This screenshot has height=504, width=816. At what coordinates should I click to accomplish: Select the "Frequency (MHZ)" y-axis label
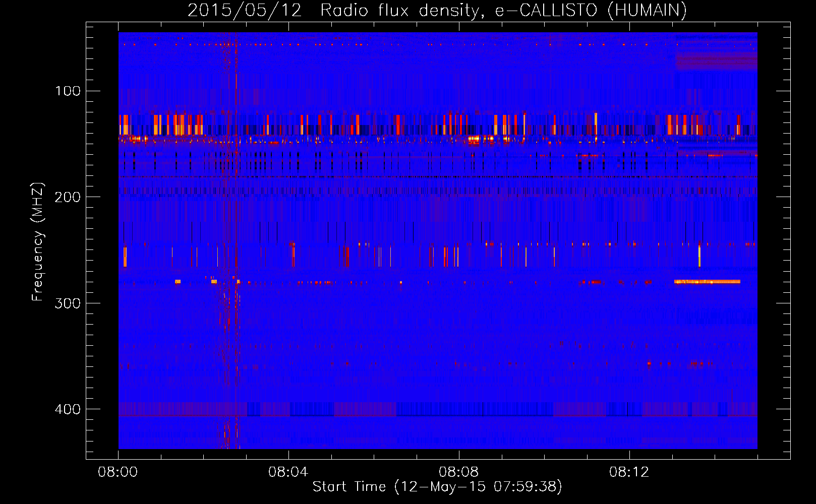click(x=38, y=241)
